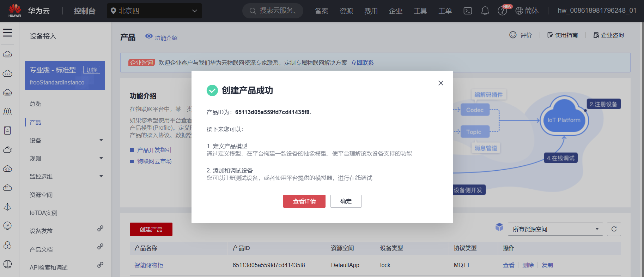Click the first cloud service rail icon

(7, 54)
